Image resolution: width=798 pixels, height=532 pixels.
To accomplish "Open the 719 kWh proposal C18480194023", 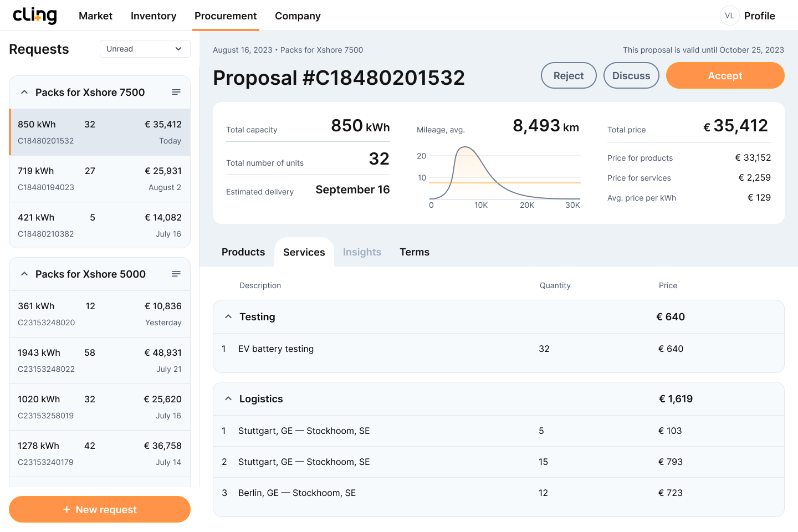I will 100,178.
